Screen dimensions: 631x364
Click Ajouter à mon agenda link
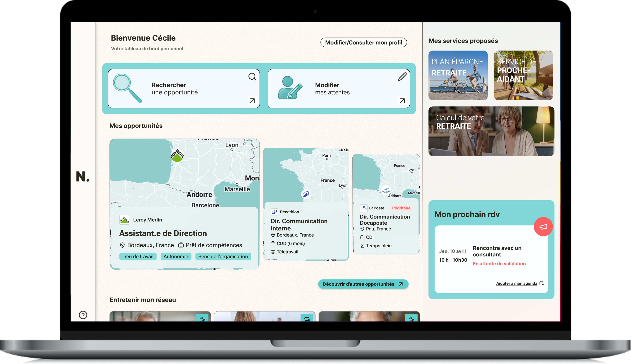(x=516, y=283)
